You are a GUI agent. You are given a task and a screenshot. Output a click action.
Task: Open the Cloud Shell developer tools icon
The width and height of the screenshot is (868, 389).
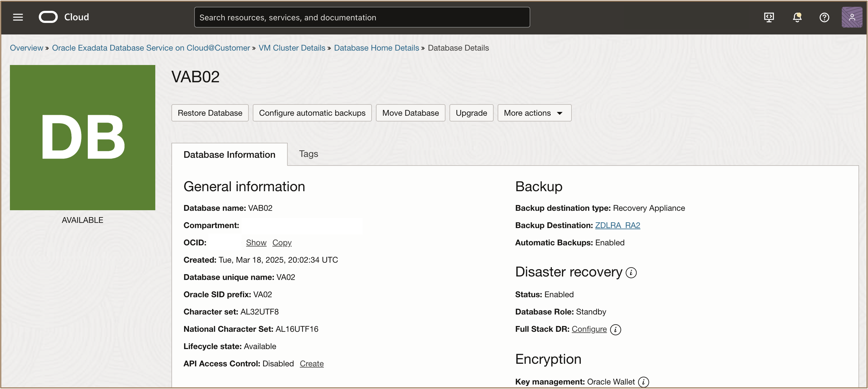tap(769, 17)
